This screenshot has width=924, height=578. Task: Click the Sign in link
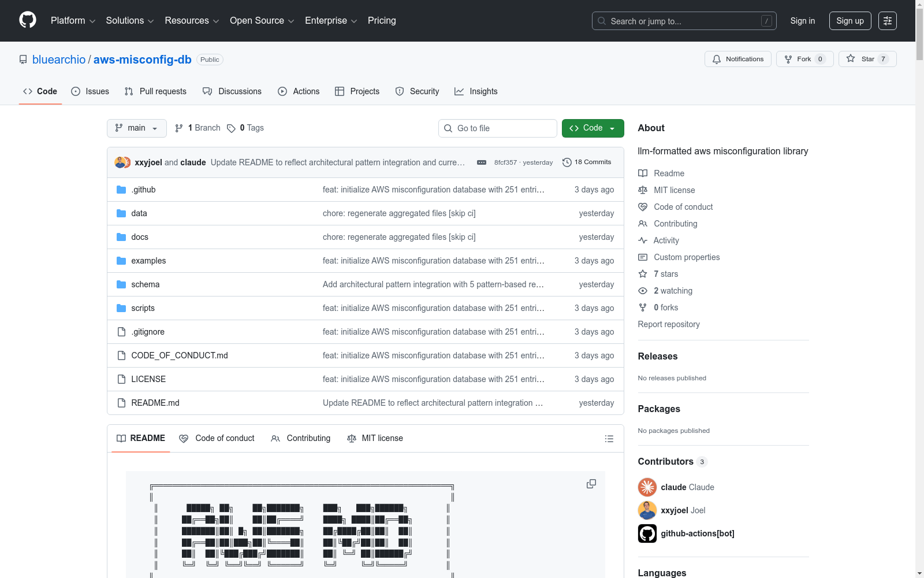803,21
